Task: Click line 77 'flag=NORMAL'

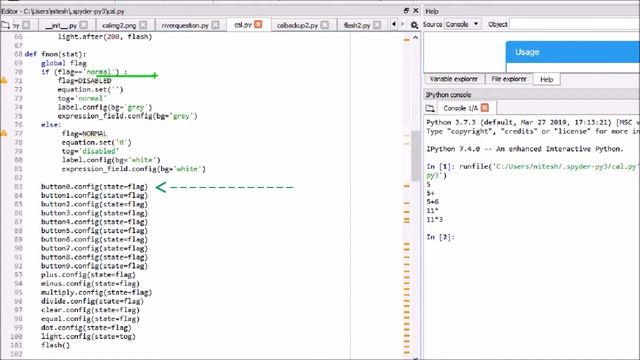Action: [84, 133]
